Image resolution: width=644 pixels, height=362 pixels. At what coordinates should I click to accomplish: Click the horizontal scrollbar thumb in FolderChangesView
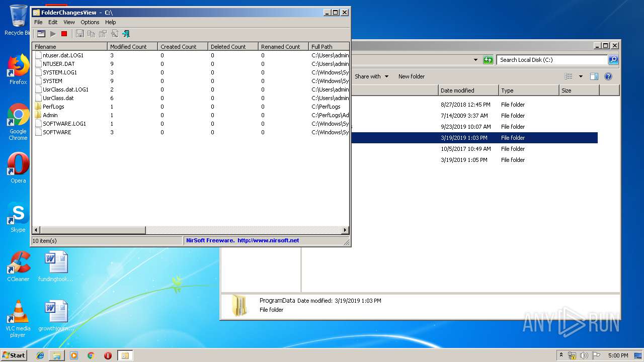(x=93, y=230)
